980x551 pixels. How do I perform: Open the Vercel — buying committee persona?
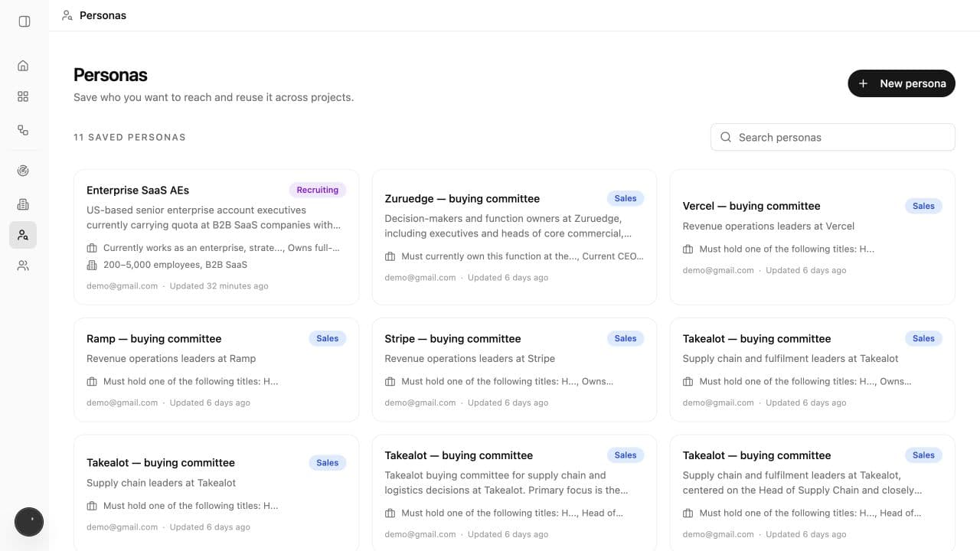pyautogui.click(x=812, y=237)
